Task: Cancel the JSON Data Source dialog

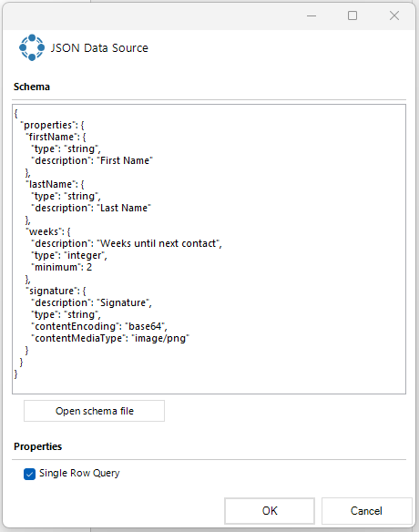Action: (x=366, y=511)
